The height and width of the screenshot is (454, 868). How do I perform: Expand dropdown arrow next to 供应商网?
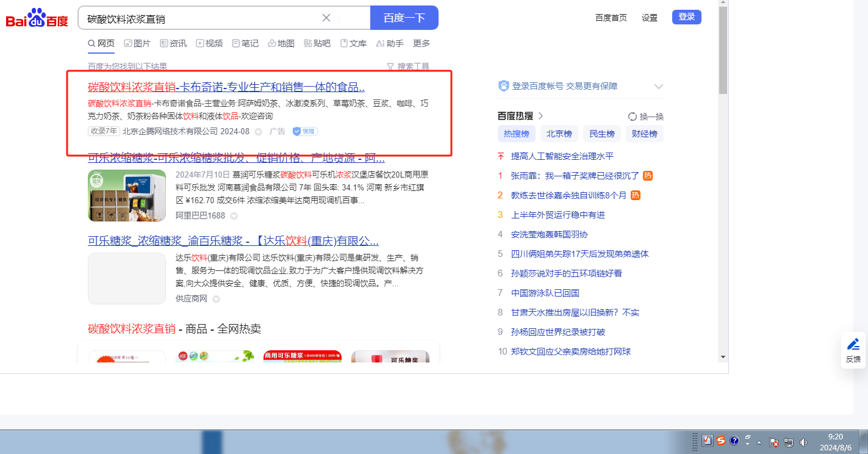pyautogui.click(x=216, y=299)
